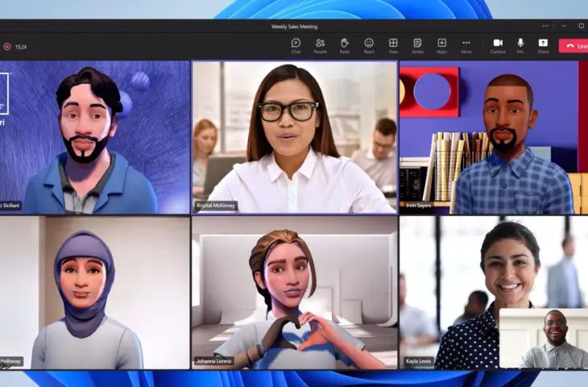Image resolution: width=588 pixels, height=387 pixels.
Task: Open meeting Notes
Action: (x=417, y=46)
